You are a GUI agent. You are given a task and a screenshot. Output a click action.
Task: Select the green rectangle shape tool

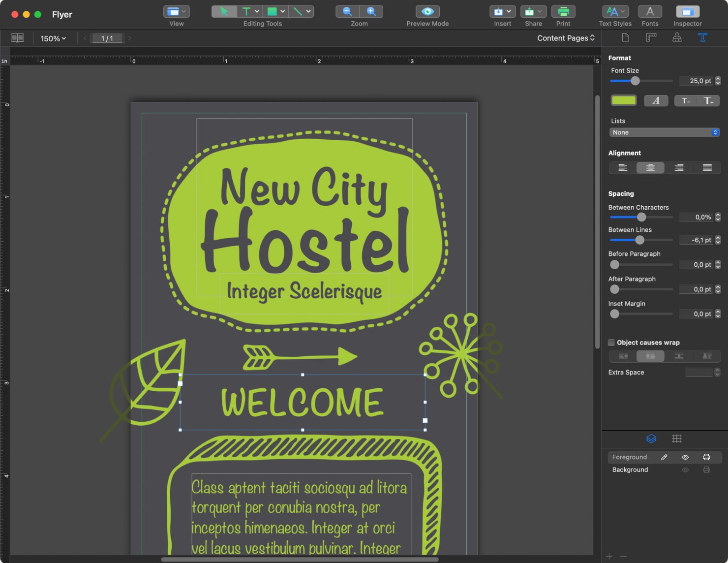pyautogui.click(x=272, y=11)
